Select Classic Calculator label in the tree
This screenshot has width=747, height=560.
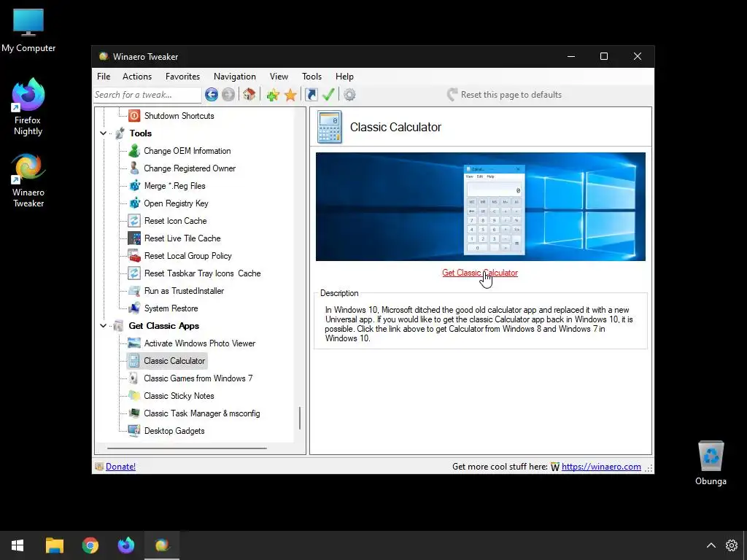(x=174, y=361)
